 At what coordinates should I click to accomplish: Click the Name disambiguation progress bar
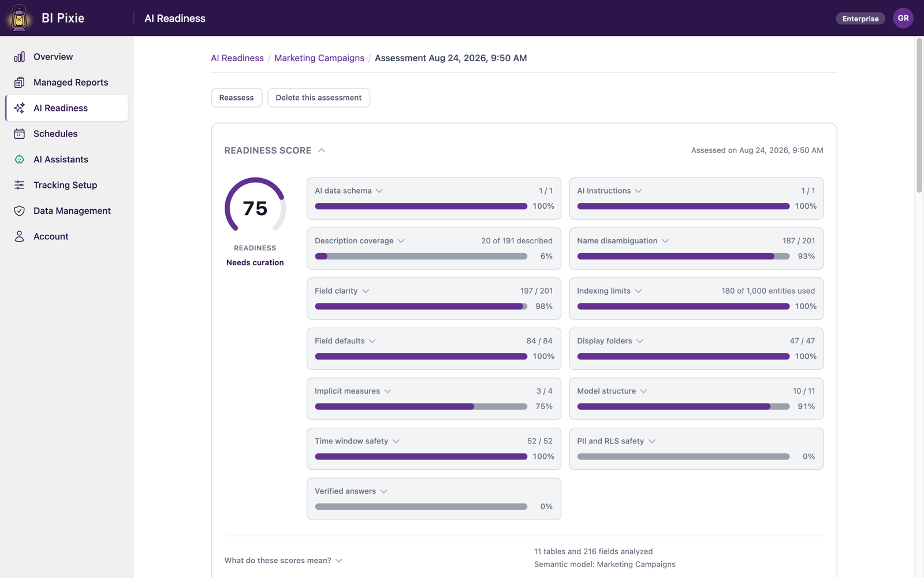pyautogui.click(x=683, y=256)
